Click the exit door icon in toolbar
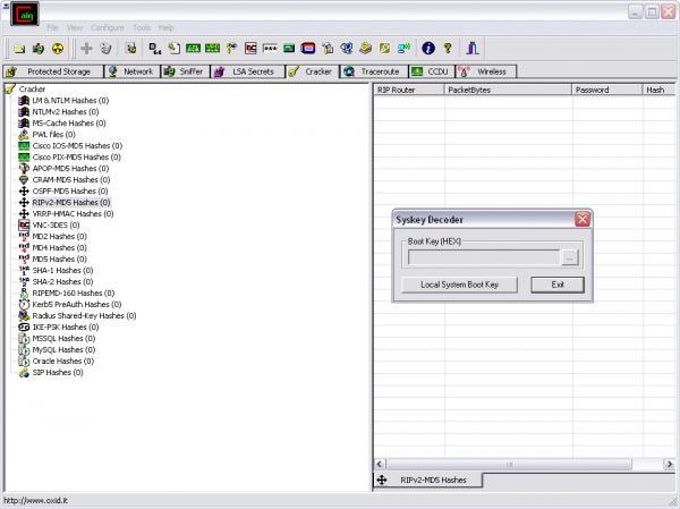680x509 pixels. click(472, 48)
